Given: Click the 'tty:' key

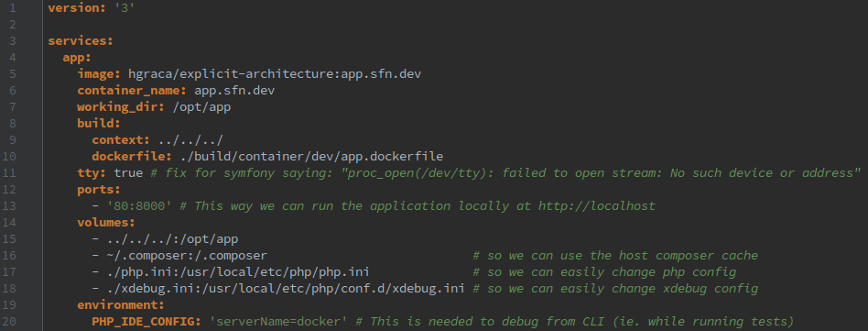Looking at the screenshot, I should 92,173.
